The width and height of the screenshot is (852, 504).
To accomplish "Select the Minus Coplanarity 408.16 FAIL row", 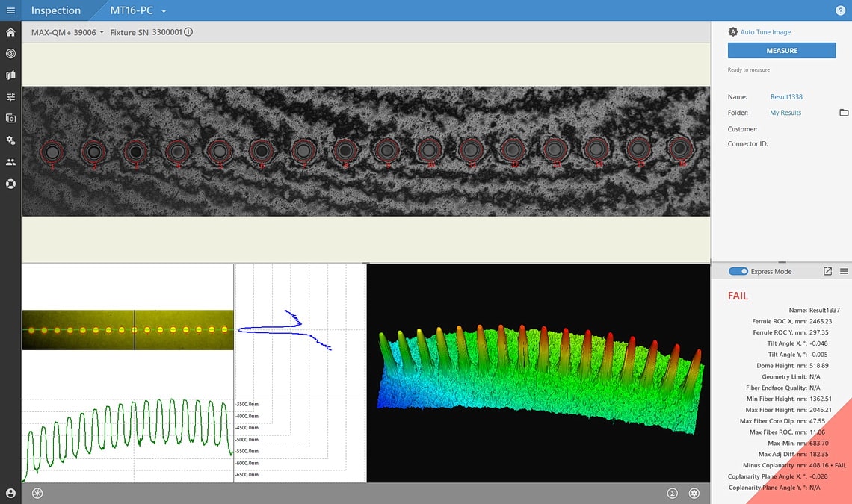I will pos(794,465).
